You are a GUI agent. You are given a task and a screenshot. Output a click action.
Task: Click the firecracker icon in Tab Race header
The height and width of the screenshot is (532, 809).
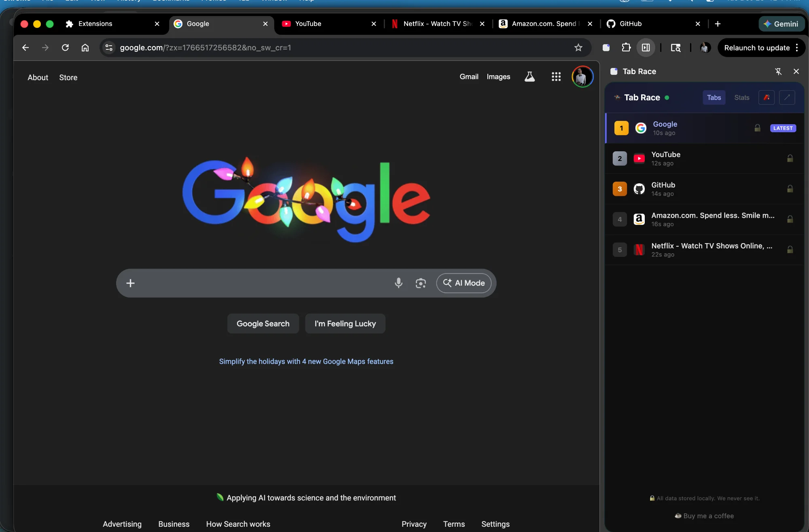point(766,97)
